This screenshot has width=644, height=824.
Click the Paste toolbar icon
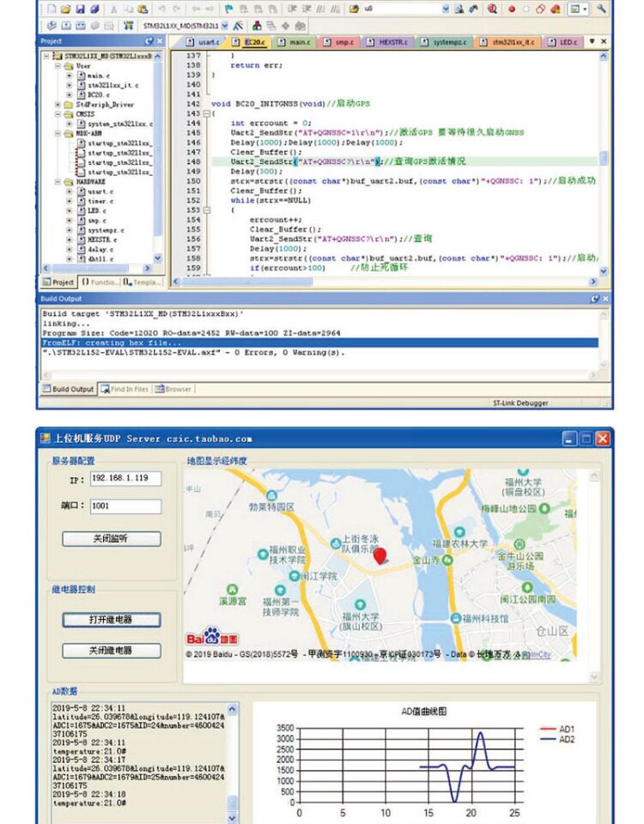[x=143, y=9]
